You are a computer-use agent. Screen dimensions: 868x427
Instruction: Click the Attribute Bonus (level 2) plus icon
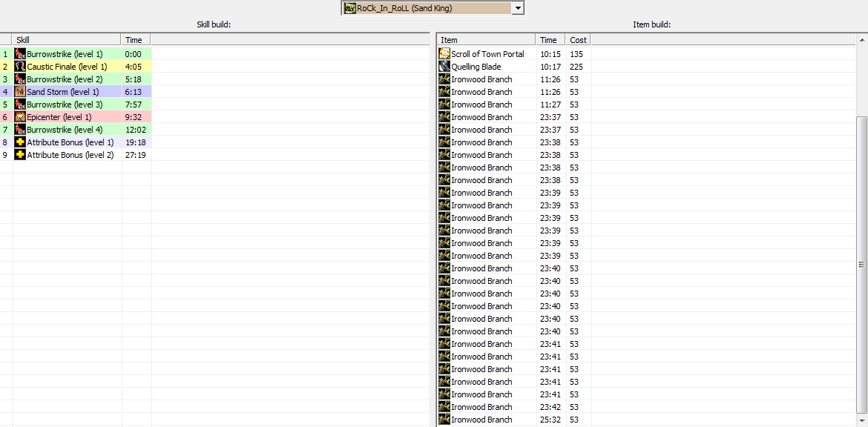pos(21,155)
